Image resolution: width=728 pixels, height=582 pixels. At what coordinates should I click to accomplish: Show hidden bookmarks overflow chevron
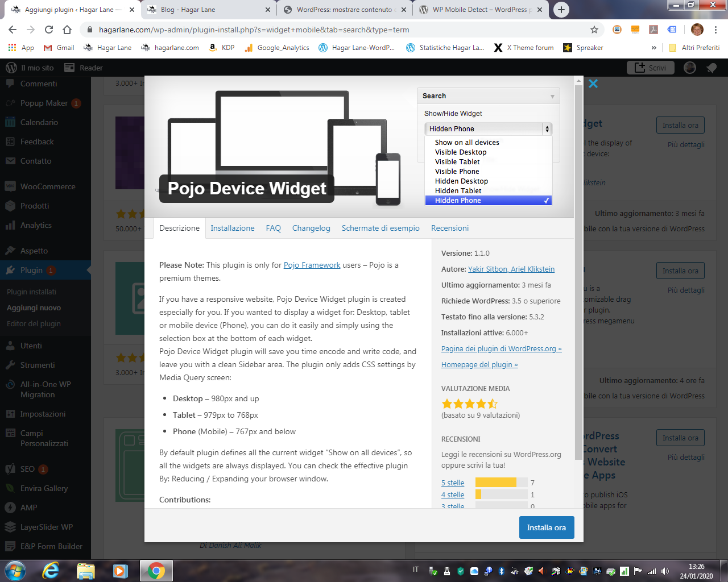(653, 48)
